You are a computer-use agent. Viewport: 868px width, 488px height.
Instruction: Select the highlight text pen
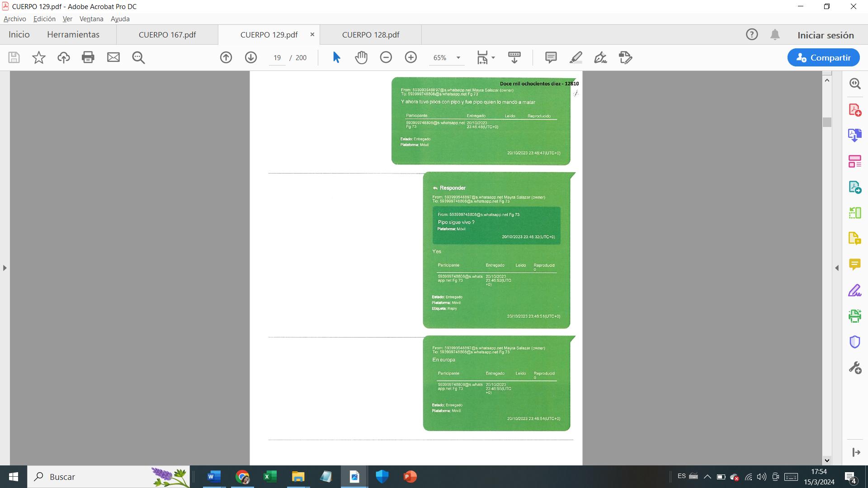pos(576,57)
